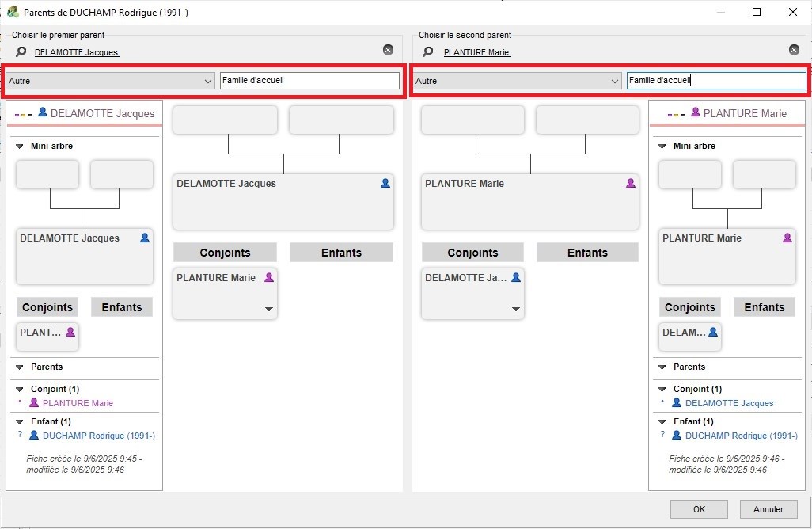Click the first parent 'Famille d'accueil' text field

click(x=309, y=80)
